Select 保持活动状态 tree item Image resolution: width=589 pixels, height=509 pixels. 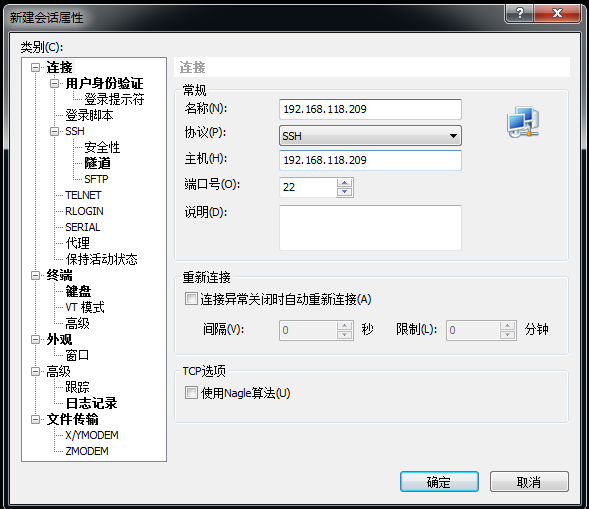[101, 259]
